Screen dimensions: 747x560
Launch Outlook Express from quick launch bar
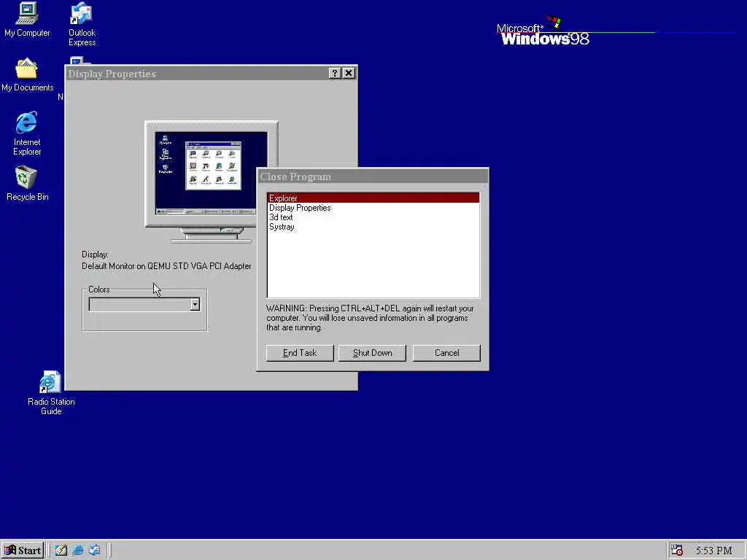(x=94, y=551)
